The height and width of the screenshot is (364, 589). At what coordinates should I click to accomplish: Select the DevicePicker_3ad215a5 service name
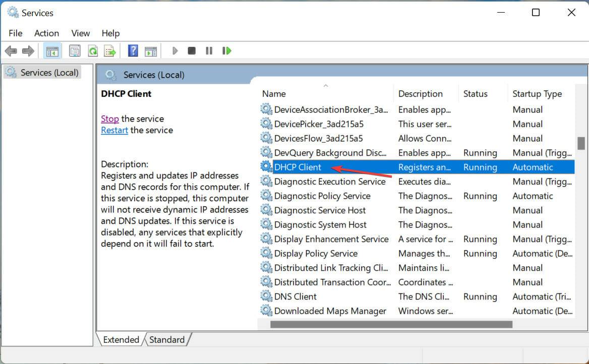(319, 124)
